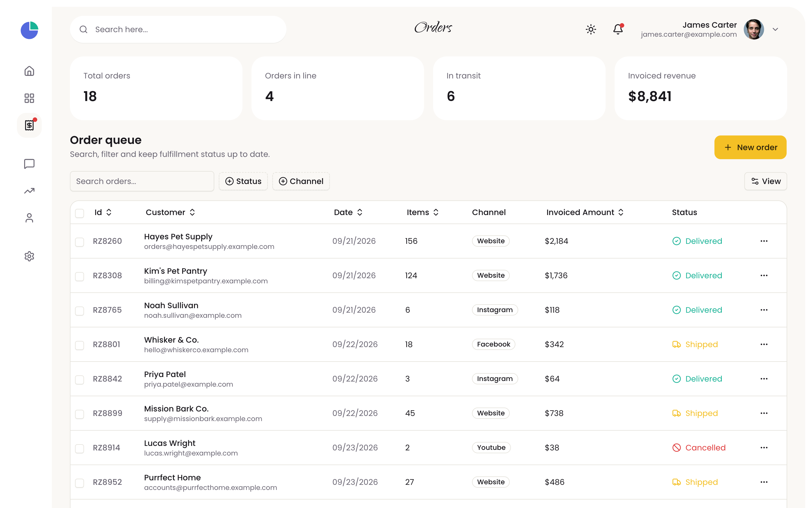The image size is (812, 508).
Task: Click the magnifier icon in top search bar
Action: click(x=83, y=29)
